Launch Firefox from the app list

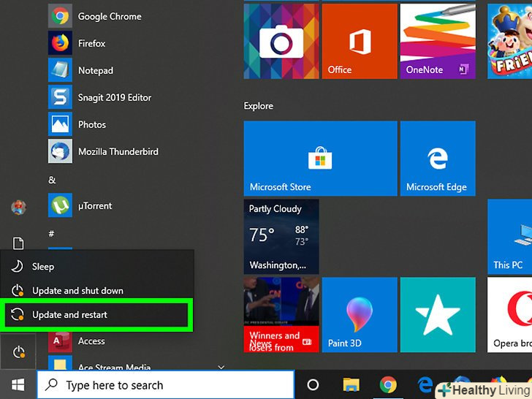(x=77, y=43)
